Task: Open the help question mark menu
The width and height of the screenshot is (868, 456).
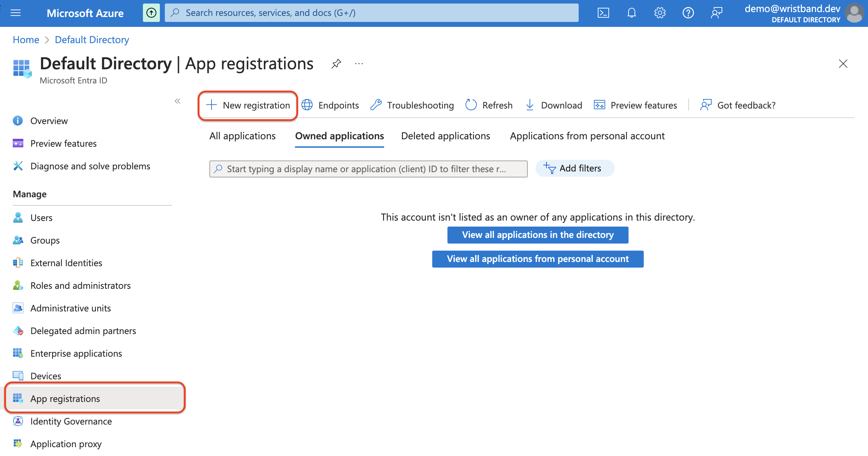Action: pyautogui.click(x=688, y=13)
